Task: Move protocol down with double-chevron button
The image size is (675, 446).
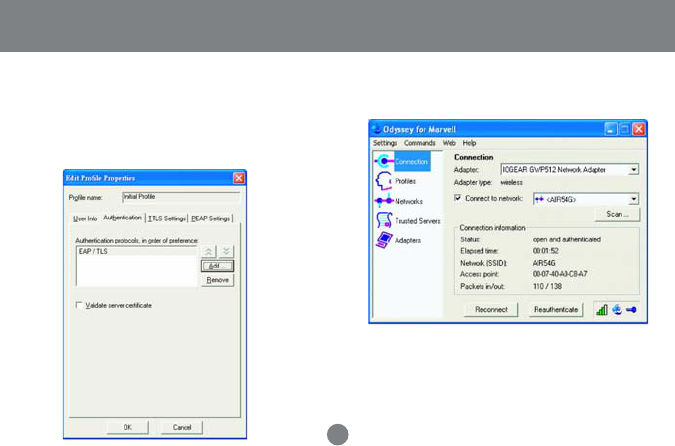Action: point(226,251)
